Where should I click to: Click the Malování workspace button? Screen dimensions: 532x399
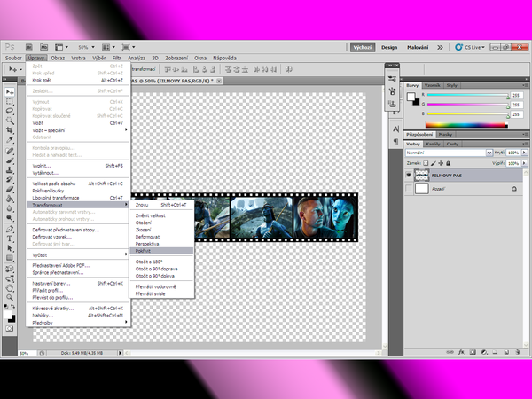click(419, 46)
